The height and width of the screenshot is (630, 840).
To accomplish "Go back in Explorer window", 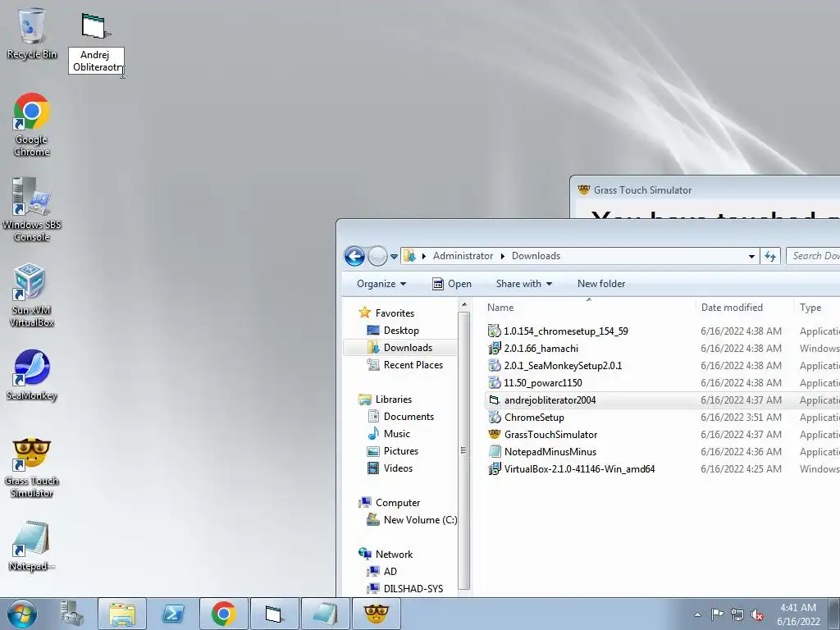I will [x=354, y=256].
